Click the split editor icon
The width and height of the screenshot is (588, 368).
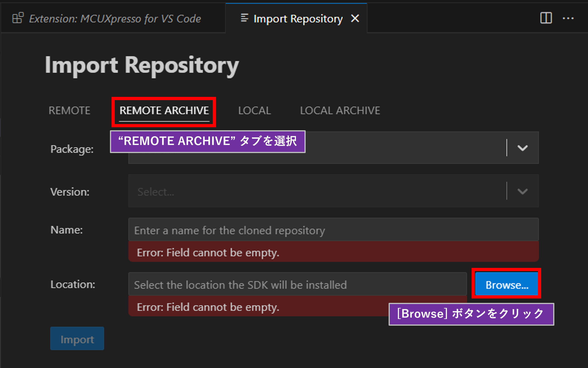tap(546, 18)
